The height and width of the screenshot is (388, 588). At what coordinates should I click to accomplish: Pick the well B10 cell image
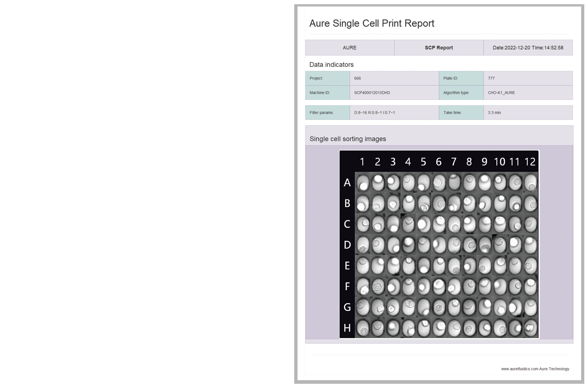click(500, 203)
